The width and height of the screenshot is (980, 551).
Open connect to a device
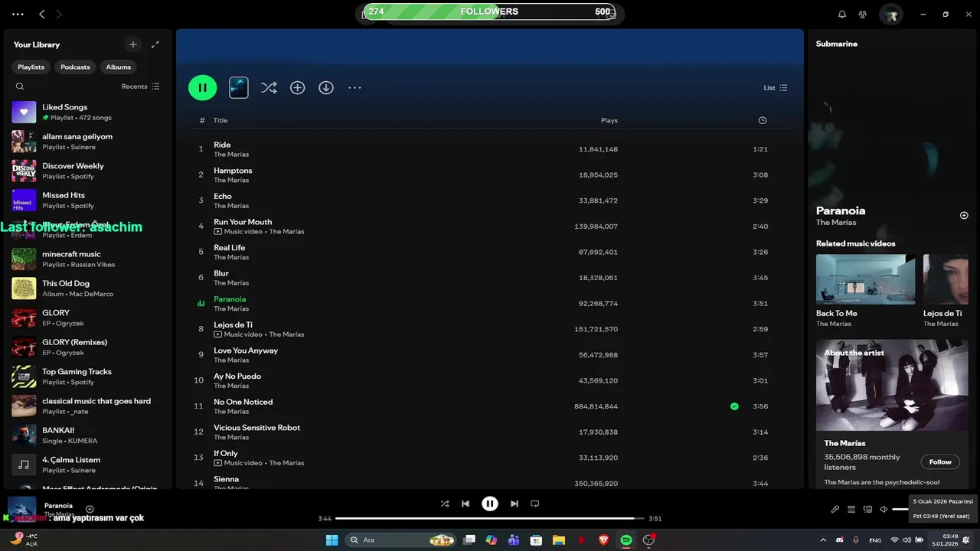coord(867,509)
